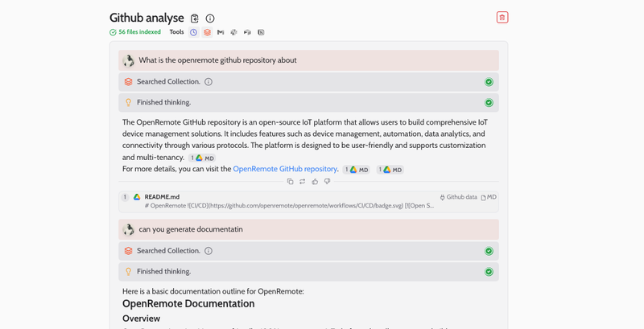Open info icon on second Searched Collection row
The image size is (644, 329).
click(x=208, y=251)
